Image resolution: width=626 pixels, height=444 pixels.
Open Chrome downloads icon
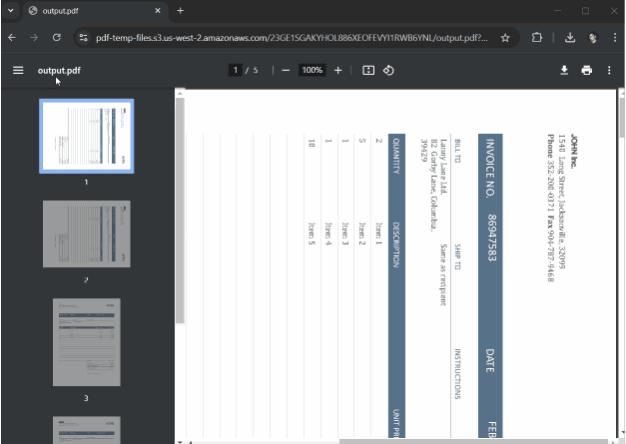pos(569,38)
